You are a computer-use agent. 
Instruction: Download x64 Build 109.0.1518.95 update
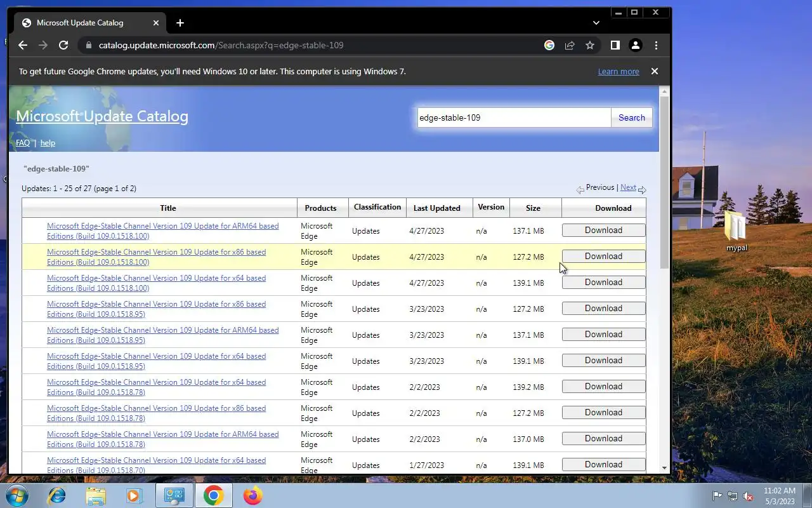pos(603,361)
